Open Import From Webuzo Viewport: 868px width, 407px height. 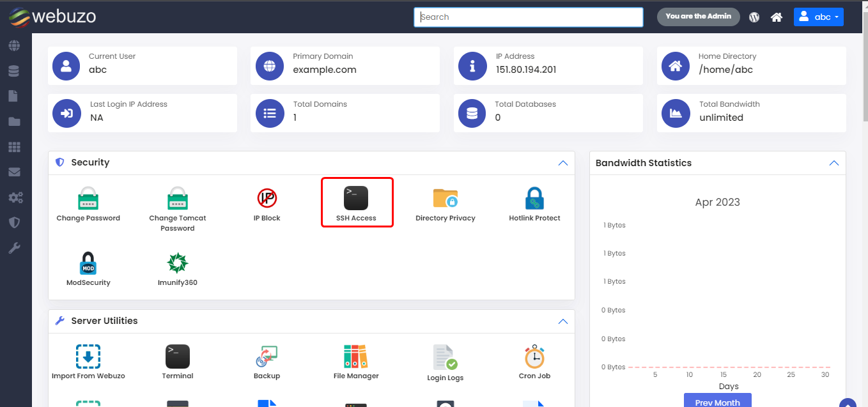pyautogui.click(x=88, y=361)
